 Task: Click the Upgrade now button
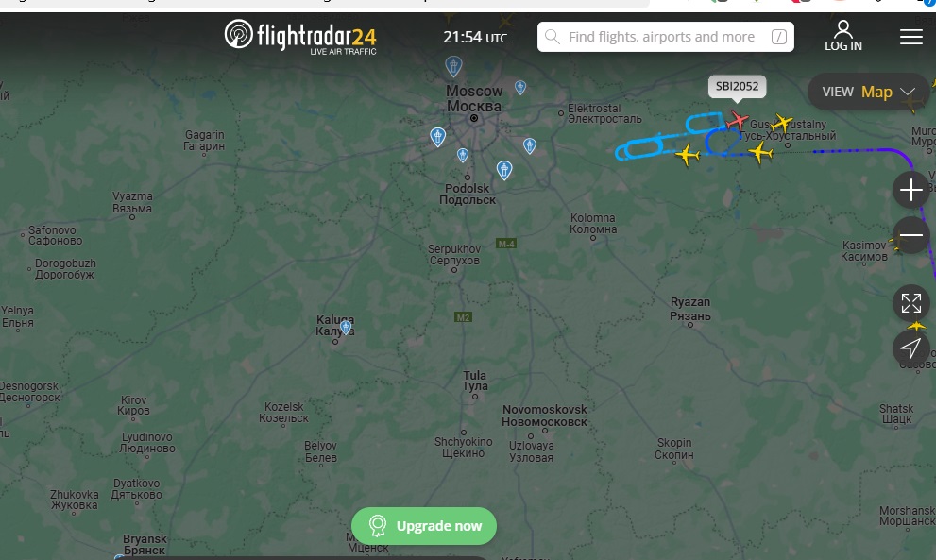coord(424,526)
